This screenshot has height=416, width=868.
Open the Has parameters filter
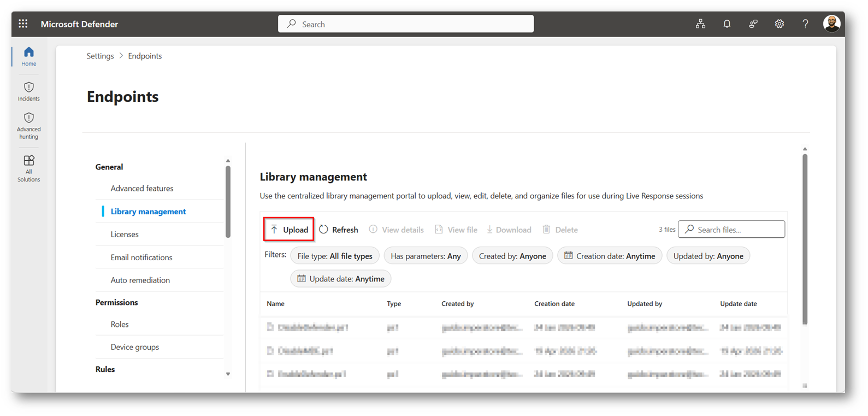click(x=426, y=256)
